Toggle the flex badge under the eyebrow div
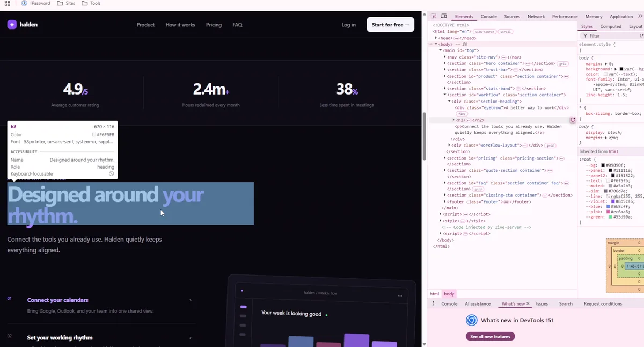644x347 pixels. [x=461, y=114]
